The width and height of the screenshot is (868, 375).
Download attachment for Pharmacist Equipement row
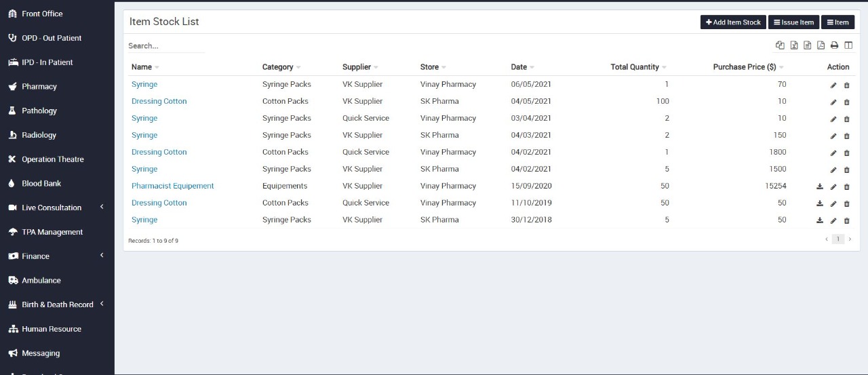click(x=820, y=186)
